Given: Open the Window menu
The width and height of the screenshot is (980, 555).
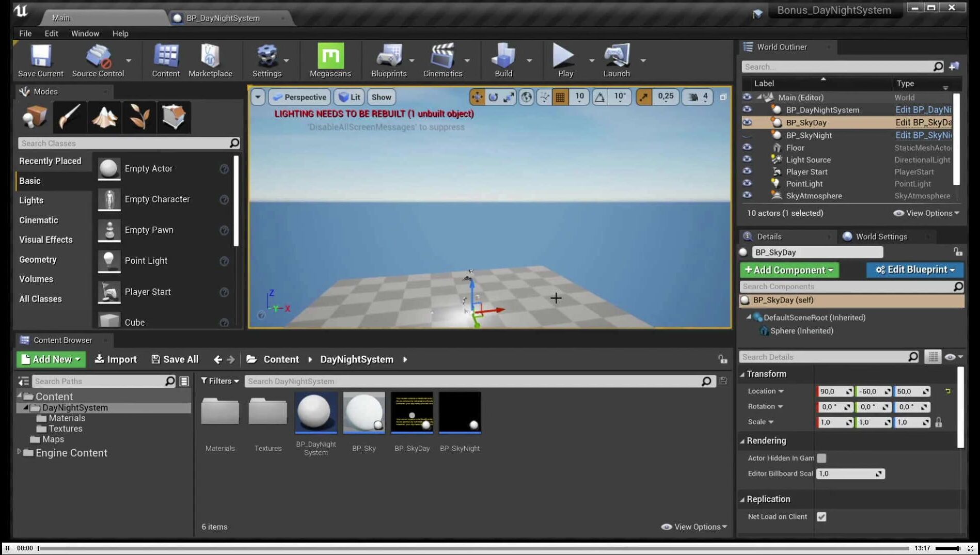Looking at the screenshot, I should click(x=85, y=34).
